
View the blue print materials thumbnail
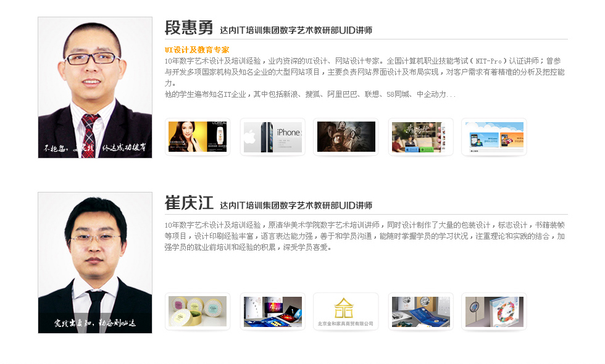pos(421,312)
